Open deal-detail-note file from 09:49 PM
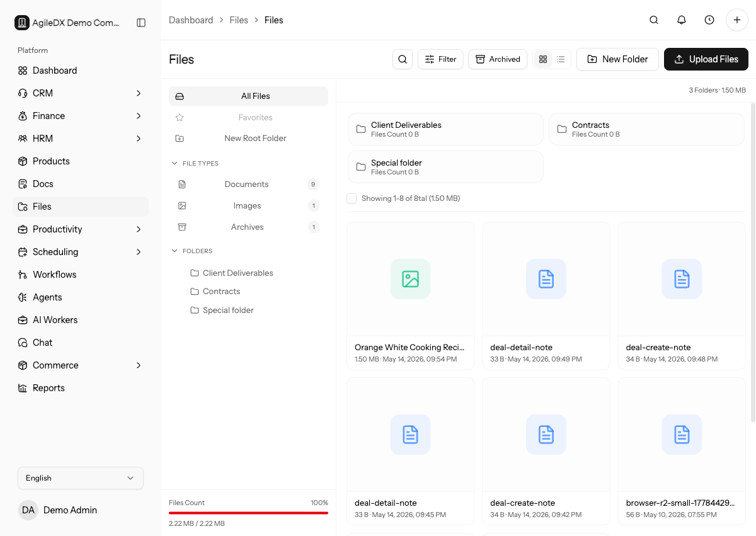This screenshot has width=756, height=536. (546, 295)
